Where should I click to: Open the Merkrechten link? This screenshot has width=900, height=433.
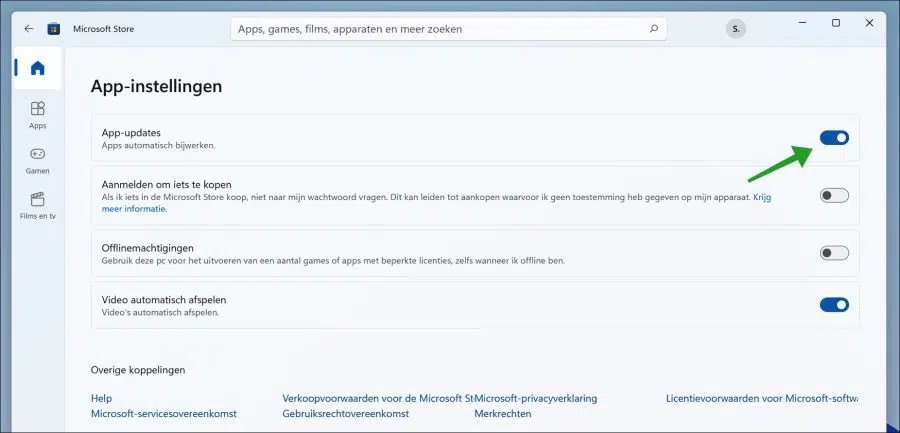[x=503, y=413]
